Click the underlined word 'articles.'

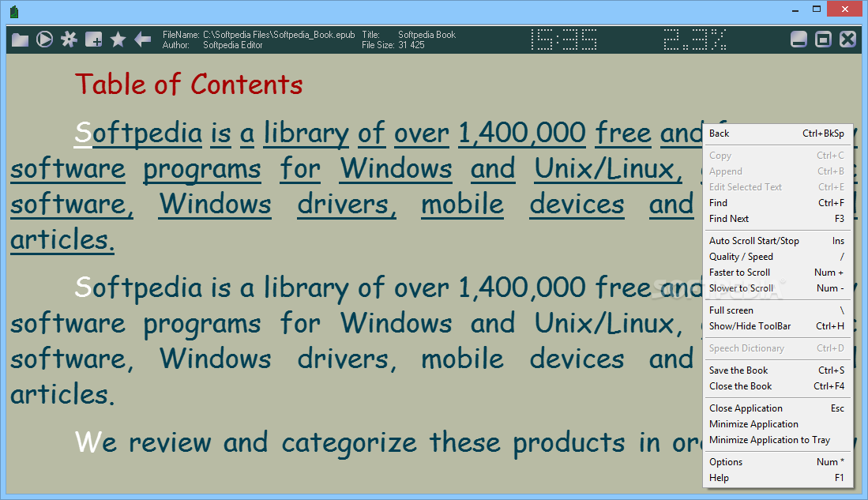click(62, 240)
